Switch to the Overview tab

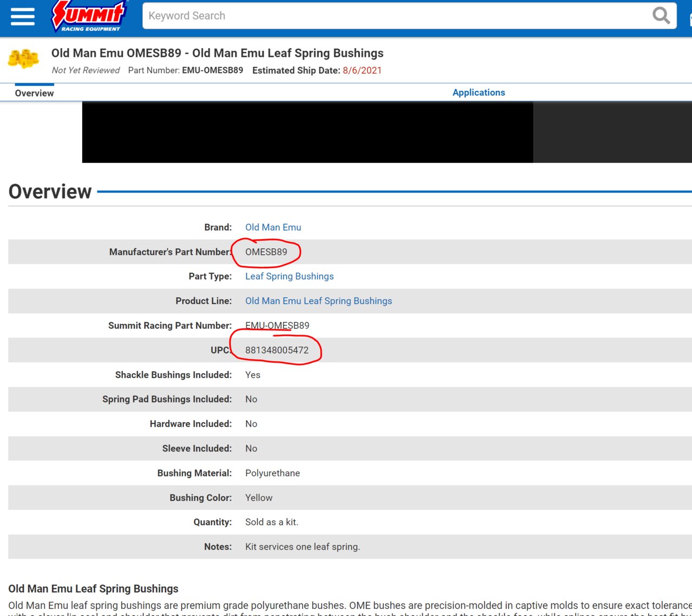[x=34, y=93]
